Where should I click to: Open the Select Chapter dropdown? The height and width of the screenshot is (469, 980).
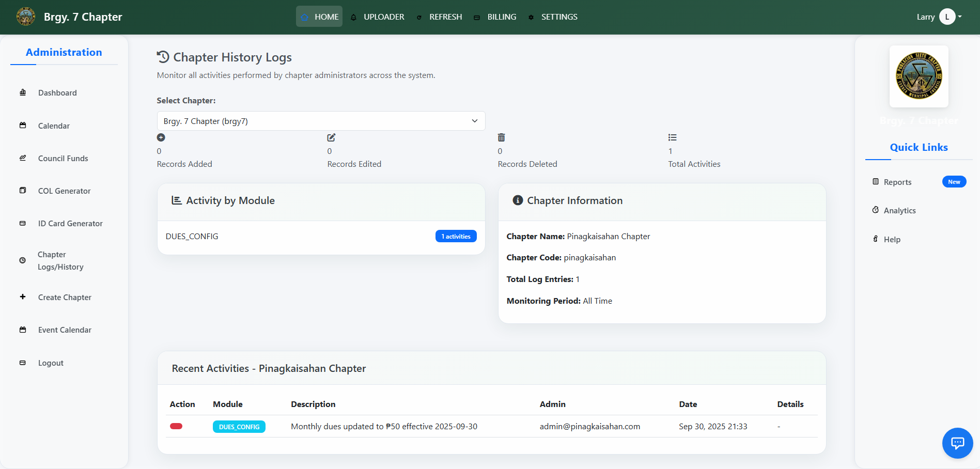coord(321,121)
